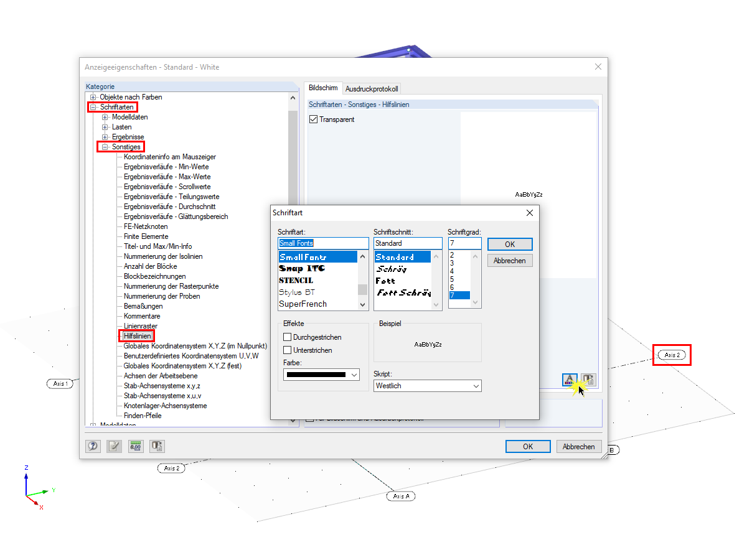Screen dimensions: 747x560
Task: Click the category tree scroll-up arrow
Action: [x=293, y=98]
